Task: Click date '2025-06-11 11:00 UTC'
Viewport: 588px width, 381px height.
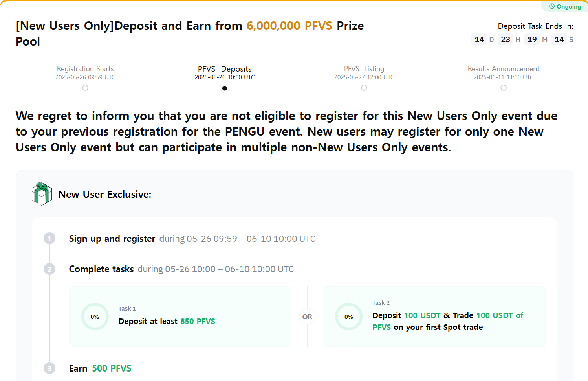Action: point(504,77)
